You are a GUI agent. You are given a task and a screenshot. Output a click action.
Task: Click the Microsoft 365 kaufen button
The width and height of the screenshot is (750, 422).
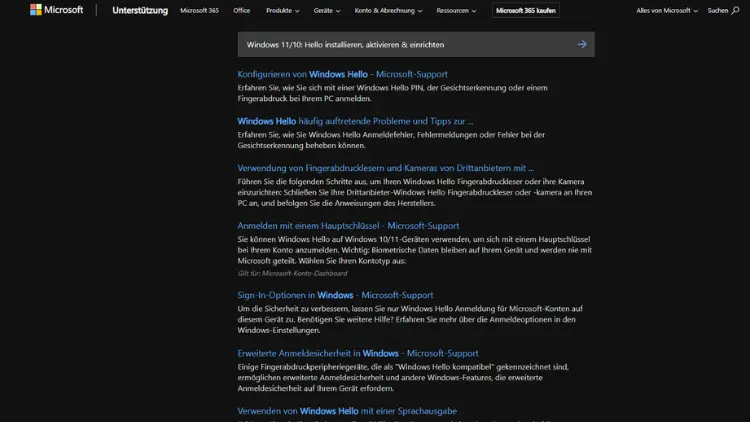[x=526, y=10]
